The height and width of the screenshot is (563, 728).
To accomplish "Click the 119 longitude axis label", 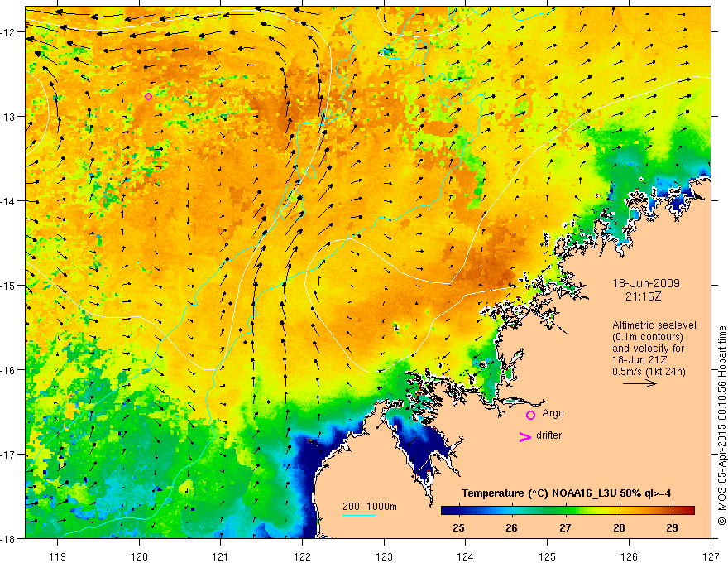I will [58, 556].
